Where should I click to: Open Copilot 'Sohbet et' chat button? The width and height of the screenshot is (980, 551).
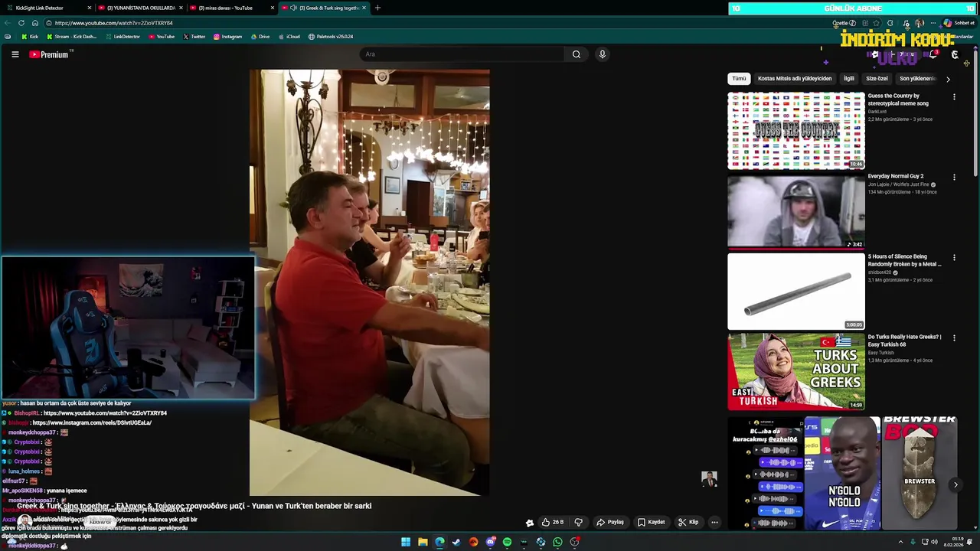click(959, 23)
